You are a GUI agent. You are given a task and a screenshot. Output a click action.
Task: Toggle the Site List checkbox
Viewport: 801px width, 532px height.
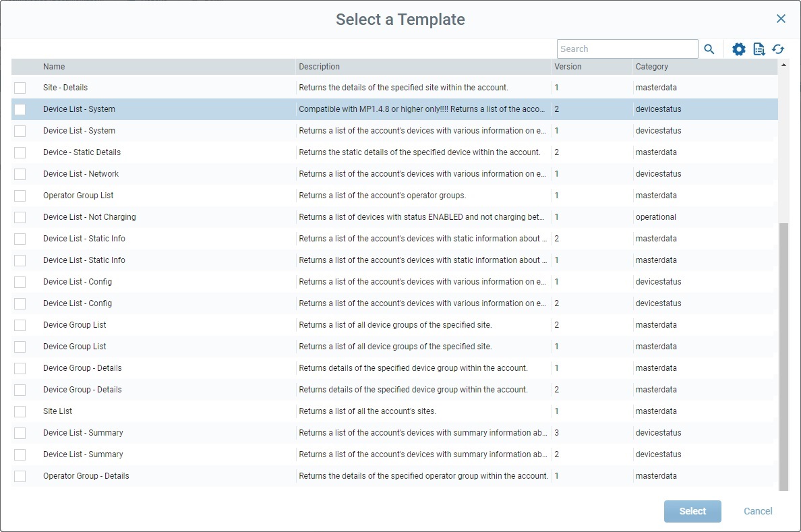coord(20,411)
